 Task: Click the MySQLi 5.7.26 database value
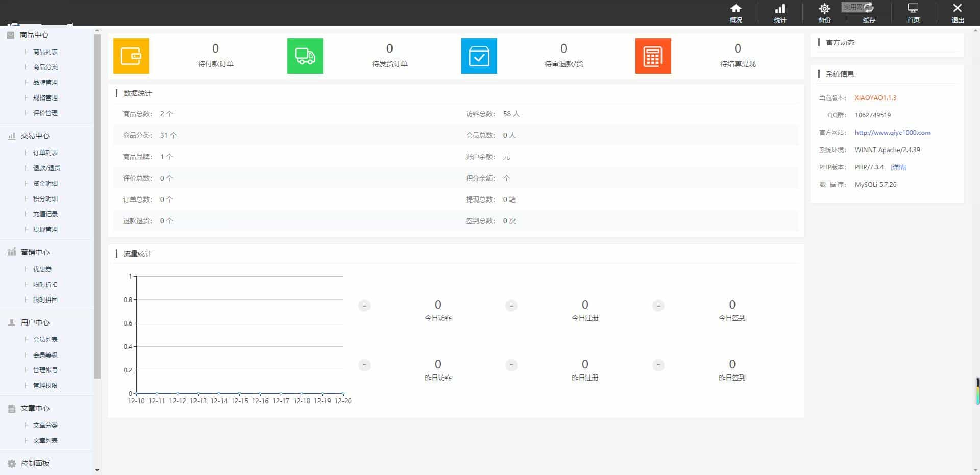point(875,184)
